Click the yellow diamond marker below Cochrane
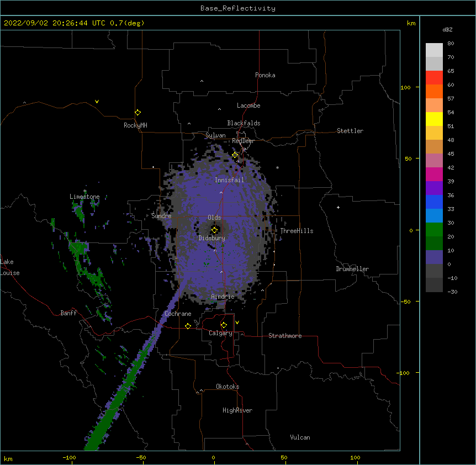This screenshot has width=476, height=465. 188,326
